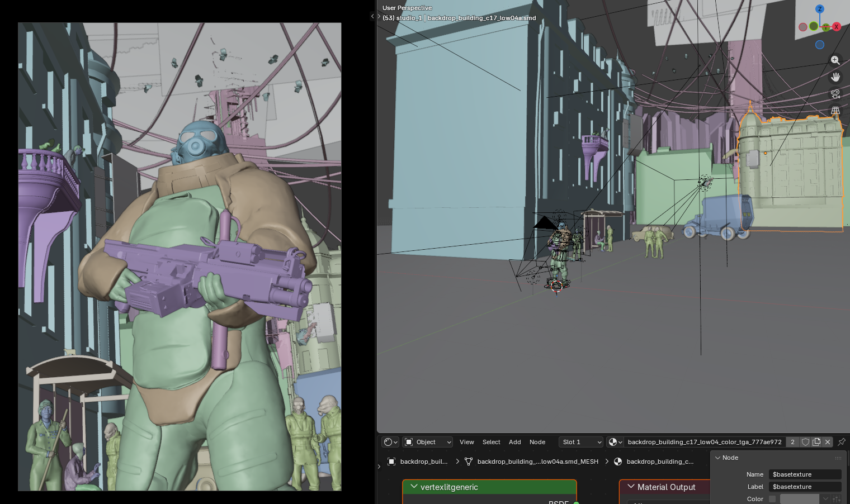This screenshot has width=850, height=504.
Task: Click the negative Z axis circle on gizmo
Action: pos(820,45)
